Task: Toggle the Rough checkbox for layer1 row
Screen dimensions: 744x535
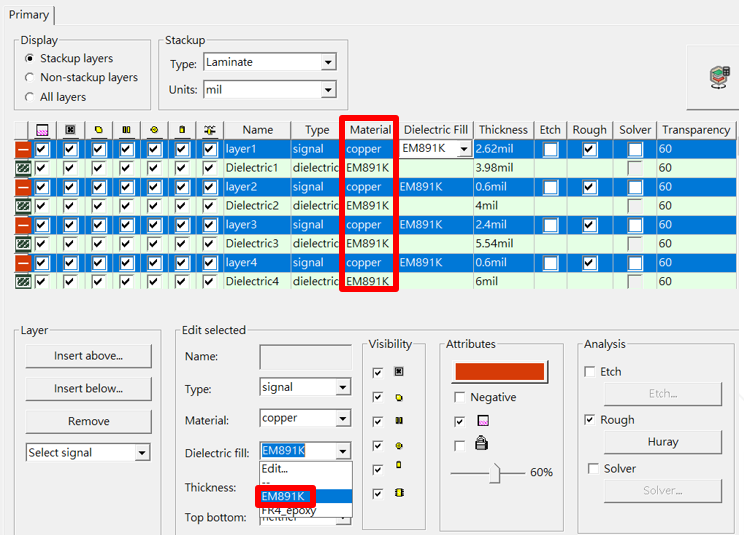Action: point(589,149)
